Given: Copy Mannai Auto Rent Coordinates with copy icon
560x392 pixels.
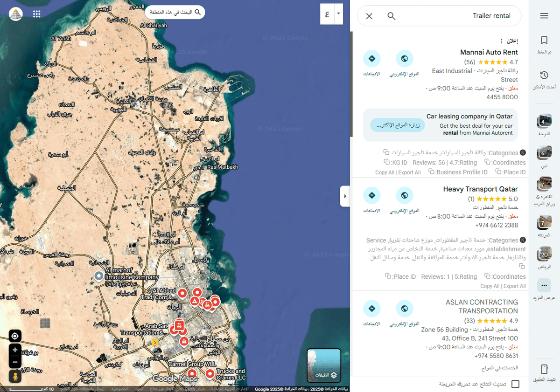Looking at the screenshot, I should 487,162.
